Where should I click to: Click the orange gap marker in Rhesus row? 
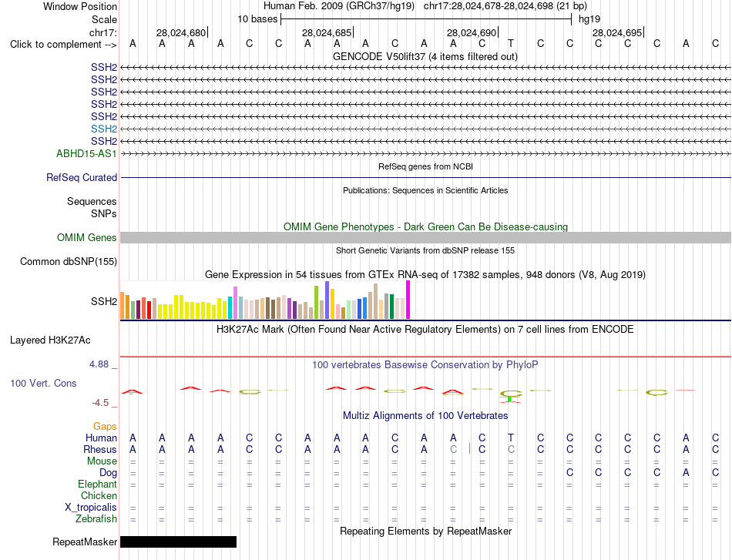tap(469, 449)
